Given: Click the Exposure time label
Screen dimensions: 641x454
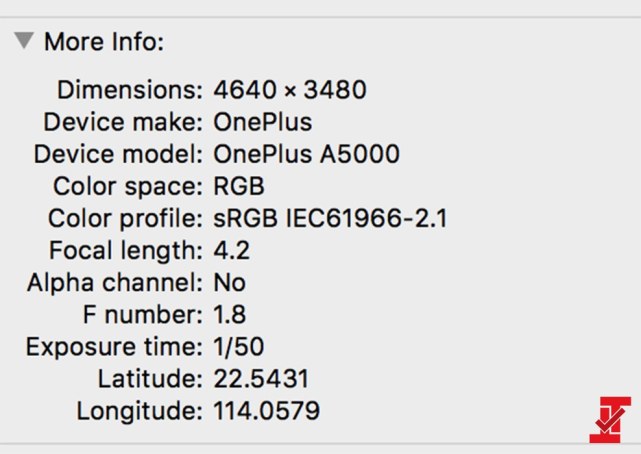Looking at the screenshot, I should [x=114, y=347].
